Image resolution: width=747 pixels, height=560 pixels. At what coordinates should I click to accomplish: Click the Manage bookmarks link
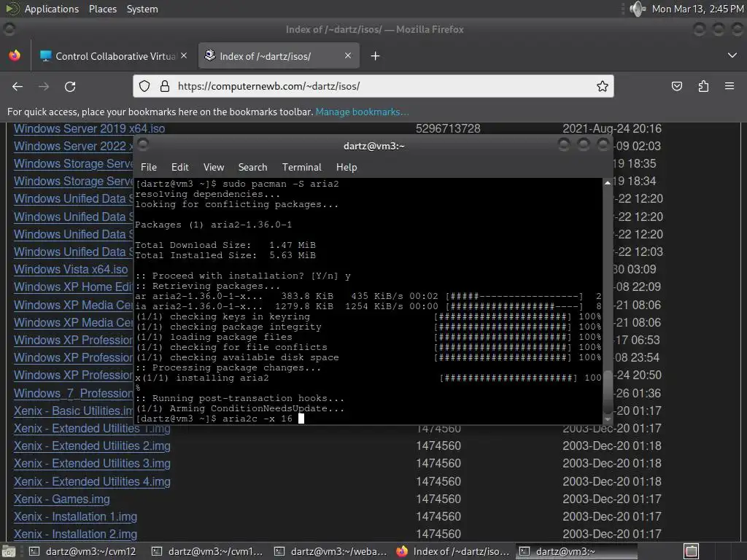point(362,112)
